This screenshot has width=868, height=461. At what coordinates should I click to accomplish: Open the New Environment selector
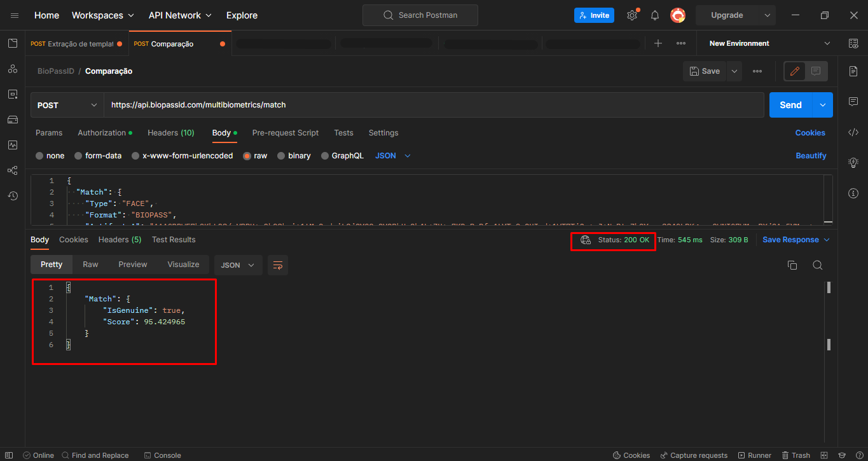click(769, 43)
